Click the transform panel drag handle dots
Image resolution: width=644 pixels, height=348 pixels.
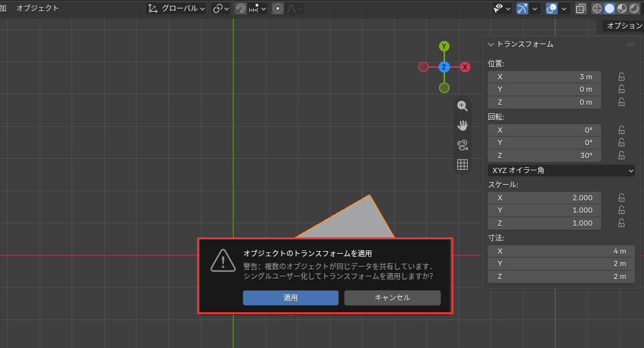tap(631, 44)
